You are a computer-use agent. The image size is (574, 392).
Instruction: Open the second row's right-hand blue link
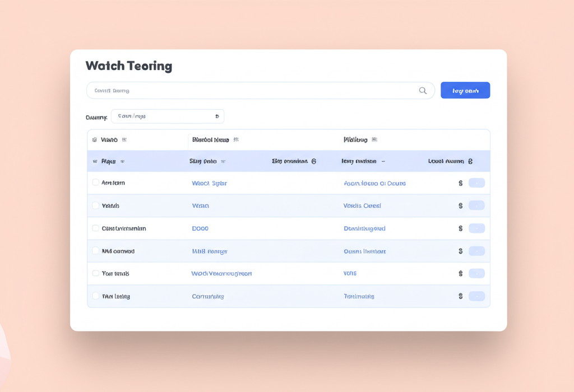point(362,206)
